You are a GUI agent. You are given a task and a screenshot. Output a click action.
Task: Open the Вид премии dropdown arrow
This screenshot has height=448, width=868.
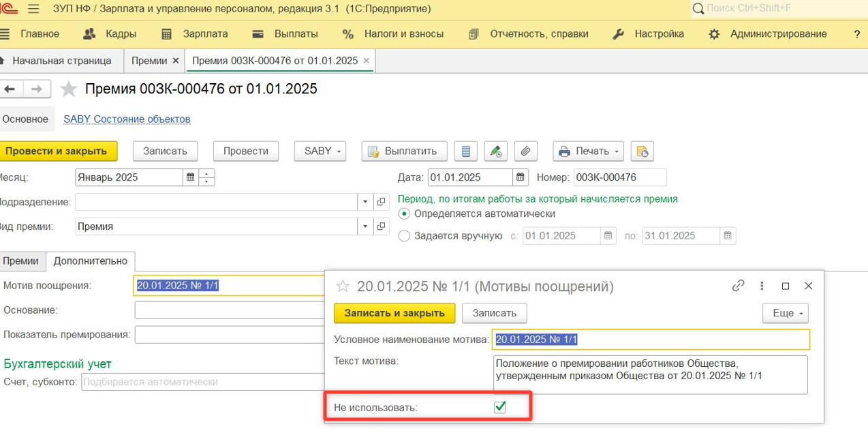[365, 226]
